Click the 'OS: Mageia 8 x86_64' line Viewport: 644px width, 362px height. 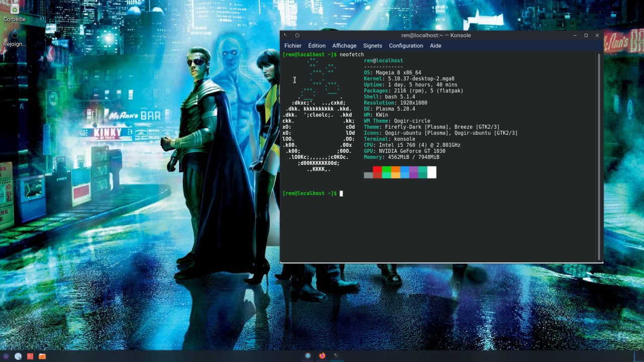click(392, 73)
